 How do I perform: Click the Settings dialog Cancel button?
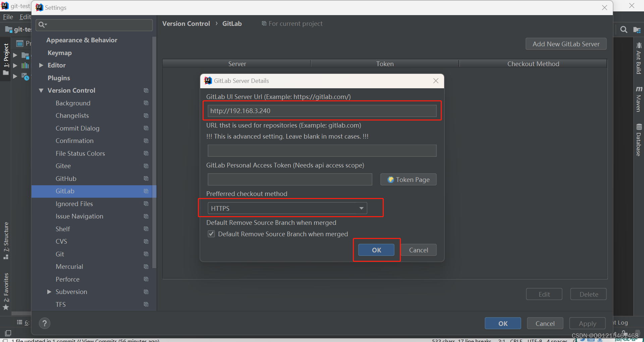click(545, 323)
